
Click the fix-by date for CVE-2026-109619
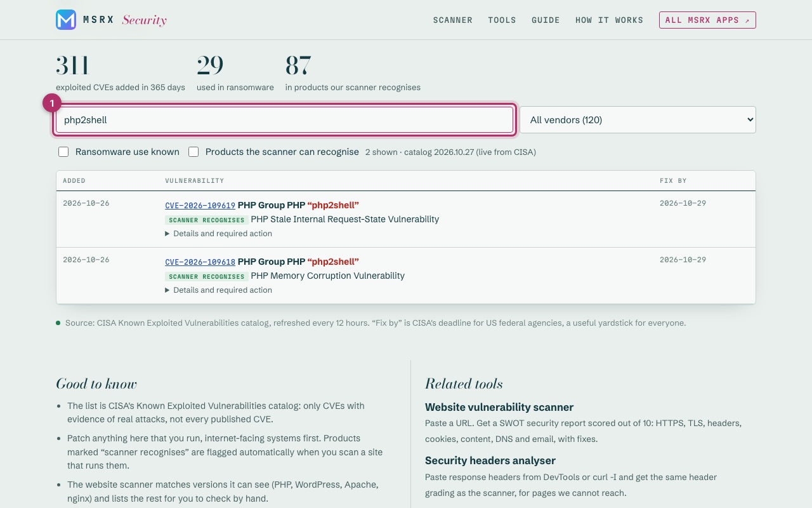click(x=683, y=203)
